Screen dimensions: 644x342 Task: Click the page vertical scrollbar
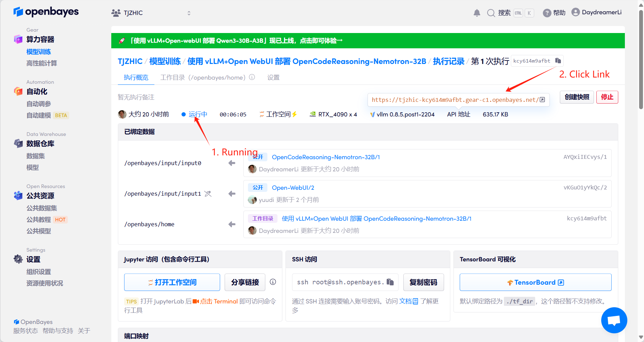pyautogui.click(x=641, y=59)
